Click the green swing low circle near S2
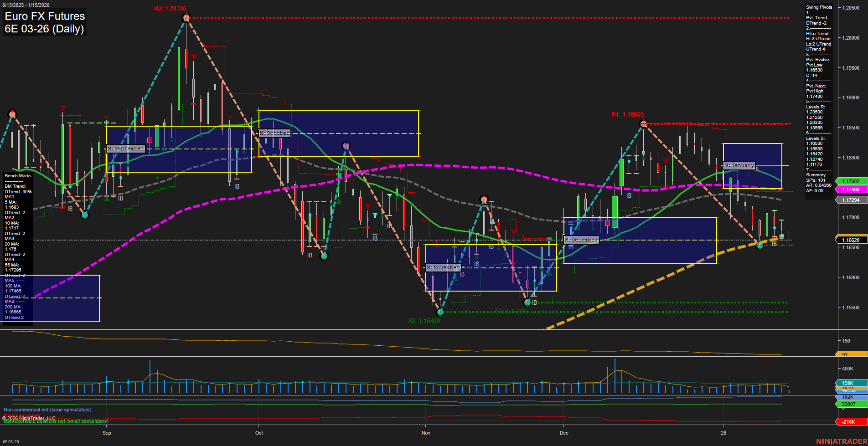 [440, 312]
